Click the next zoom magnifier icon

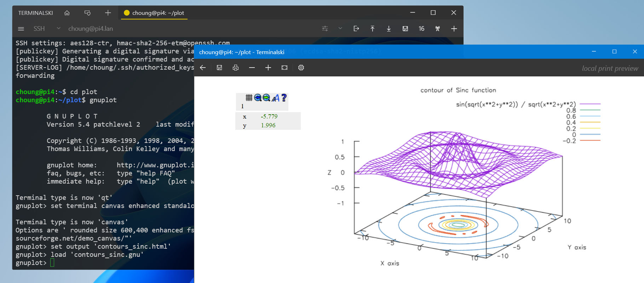(266, 98)
